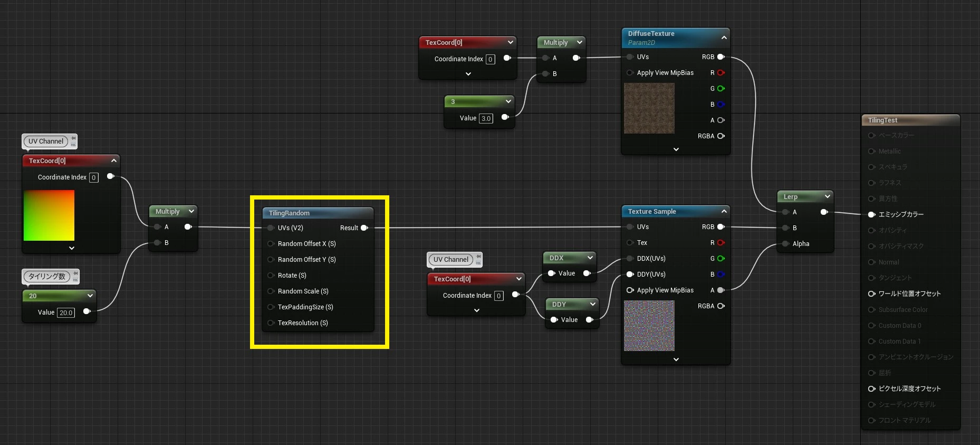Edit the 3.0 Value field
The height and width of the screenshot is (445, 980).
(486, 118)
